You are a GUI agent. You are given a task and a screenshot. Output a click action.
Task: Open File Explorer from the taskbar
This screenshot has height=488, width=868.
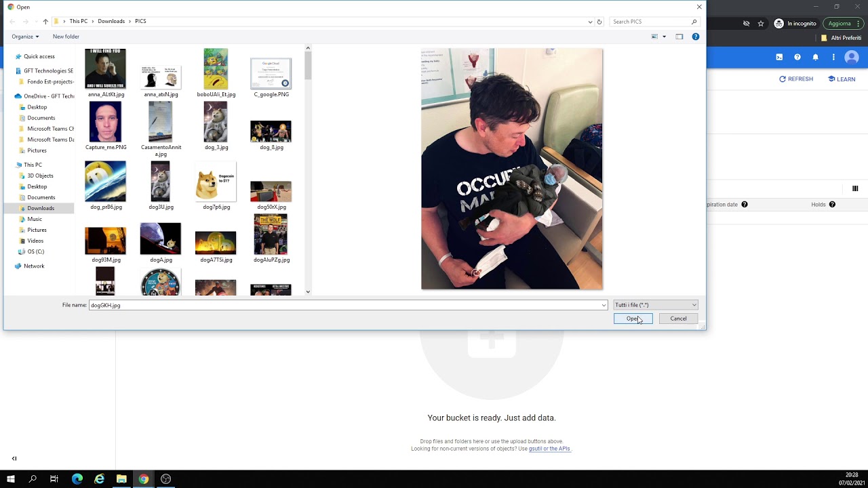pos(121,479)
